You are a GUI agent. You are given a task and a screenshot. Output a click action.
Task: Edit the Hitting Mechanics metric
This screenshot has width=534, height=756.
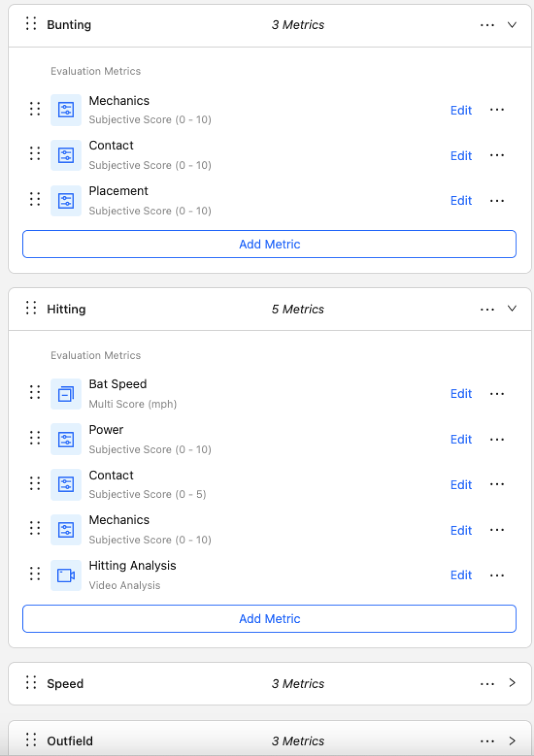tap(461, 531)
